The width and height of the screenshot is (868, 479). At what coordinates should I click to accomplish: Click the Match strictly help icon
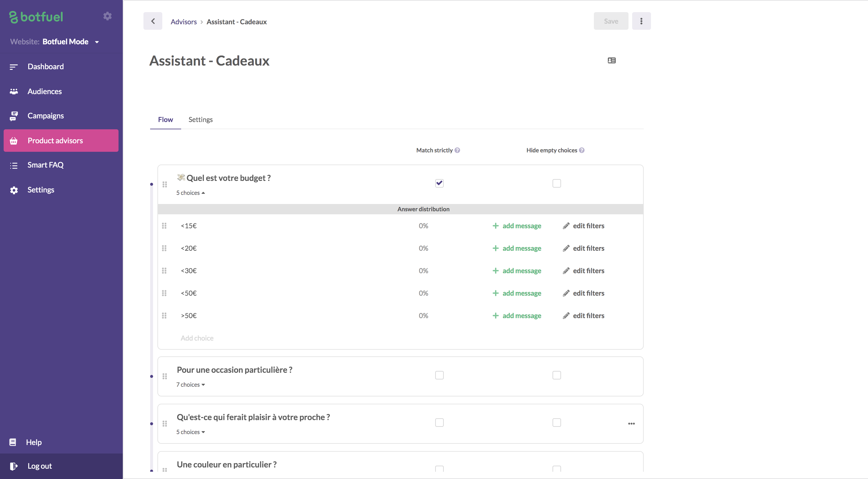[457, 151]
